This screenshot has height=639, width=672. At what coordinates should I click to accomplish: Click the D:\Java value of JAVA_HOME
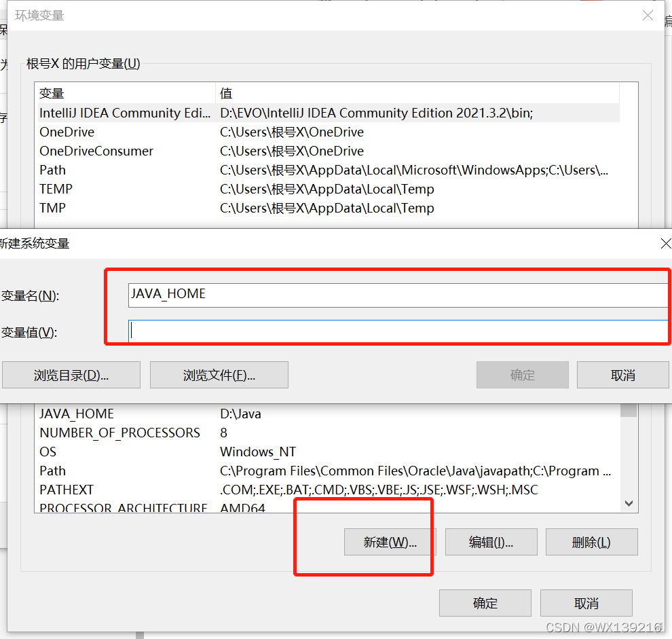(x=240, y=414)
